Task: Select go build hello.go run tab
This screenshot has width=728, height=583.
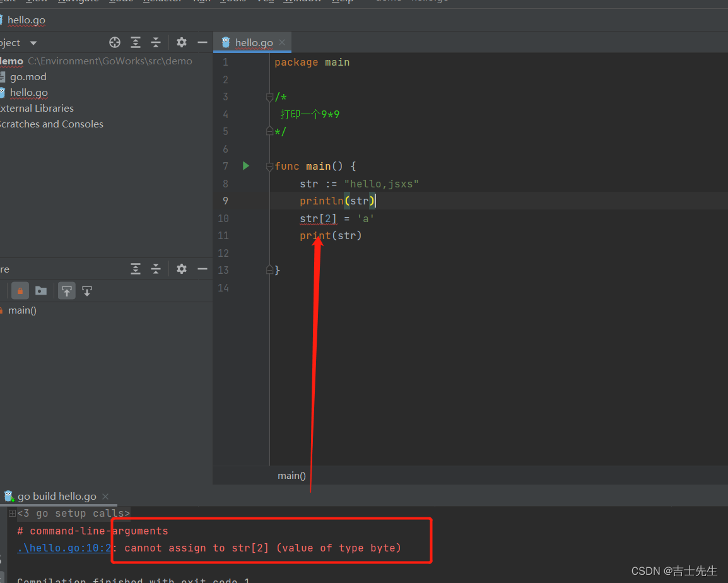Action: 57,497
